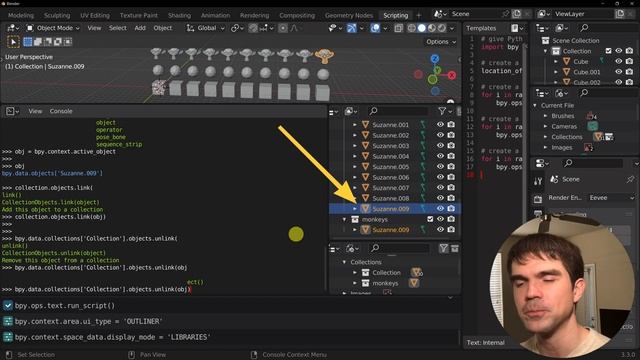The width and height of the screenshot is (640, 360).
Task: Toggle X-ray view in viewport header
Action: (399, 28)
